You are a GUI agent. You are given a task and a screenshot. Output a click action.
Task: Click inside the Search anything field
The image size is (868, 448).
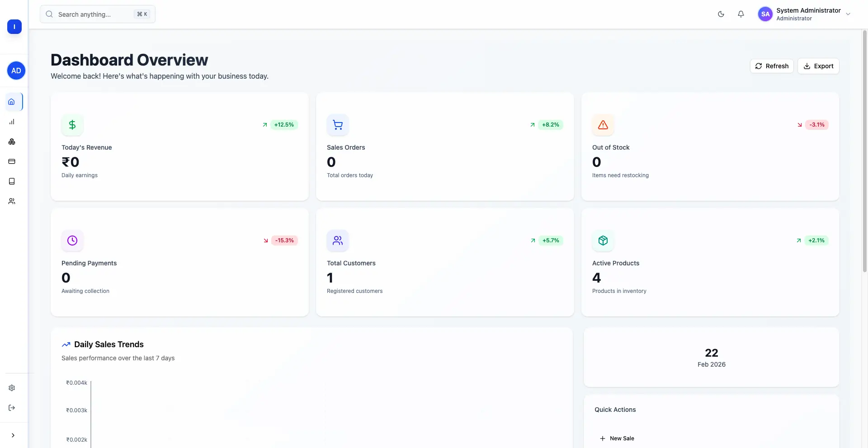pos(90,14)
